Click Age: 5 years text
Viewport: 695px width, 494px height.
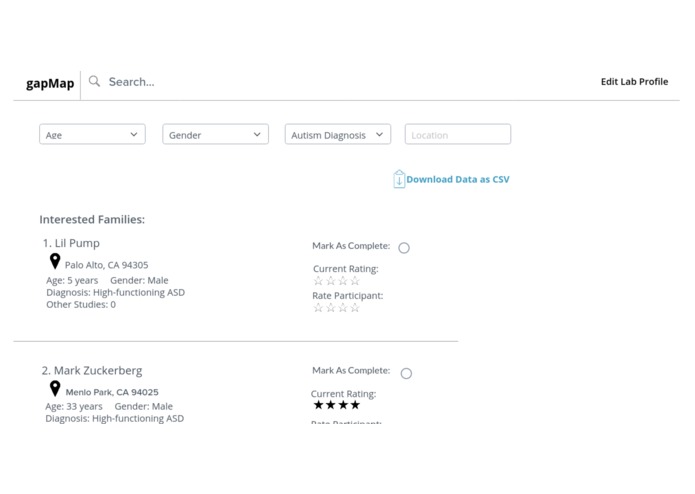point(72,280)
